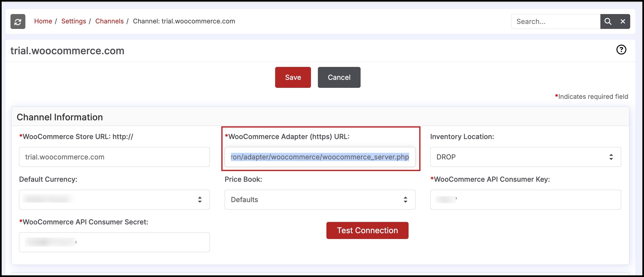Go to Home breadcrumb
The image size is (644, 277).
coord(43,21)
